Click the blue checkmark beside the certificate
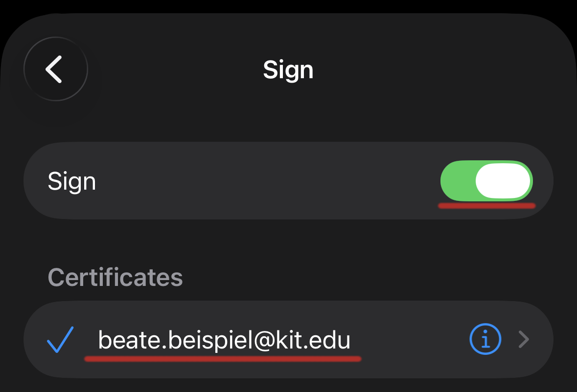Screen dimensions: 577x392 (x=60, y=339)
